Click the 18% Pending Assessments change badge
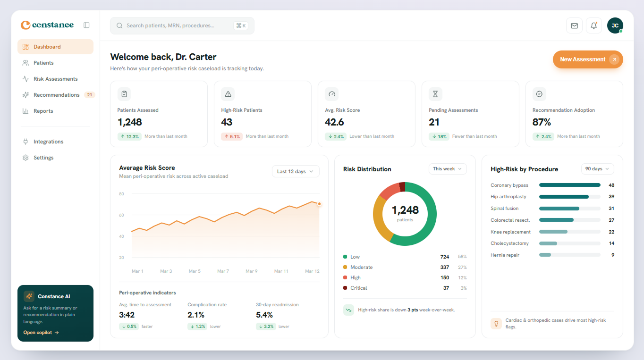 tap(439, 136)
